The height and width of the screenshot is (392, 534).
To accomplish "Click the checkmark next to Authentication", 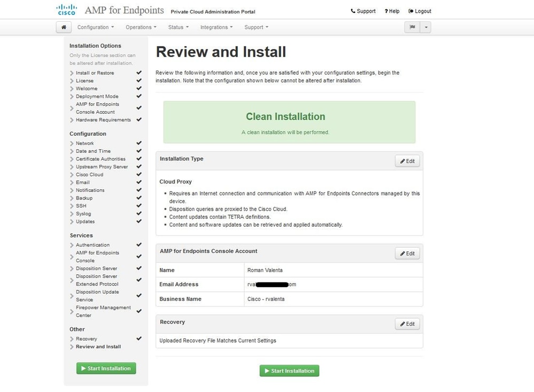I will [139, 245].
